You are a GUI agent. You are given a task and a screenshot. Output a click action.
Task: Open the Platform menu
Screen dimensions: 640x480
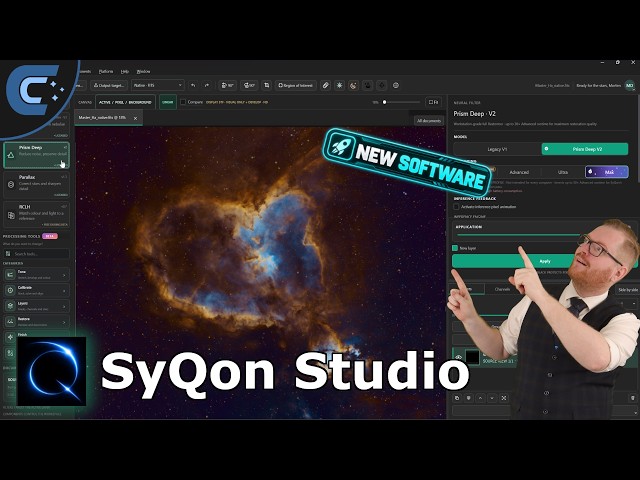pos(106,71)
